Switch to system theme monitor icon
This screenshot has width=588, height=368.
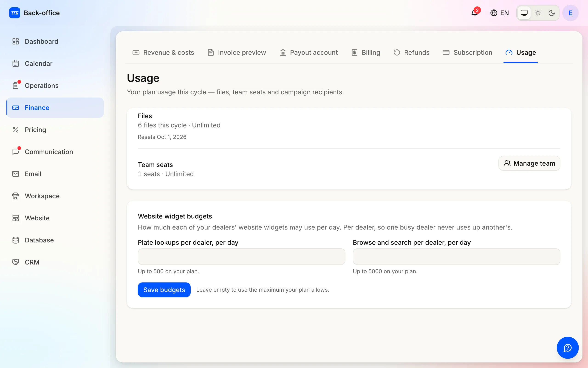pos(524,13)
